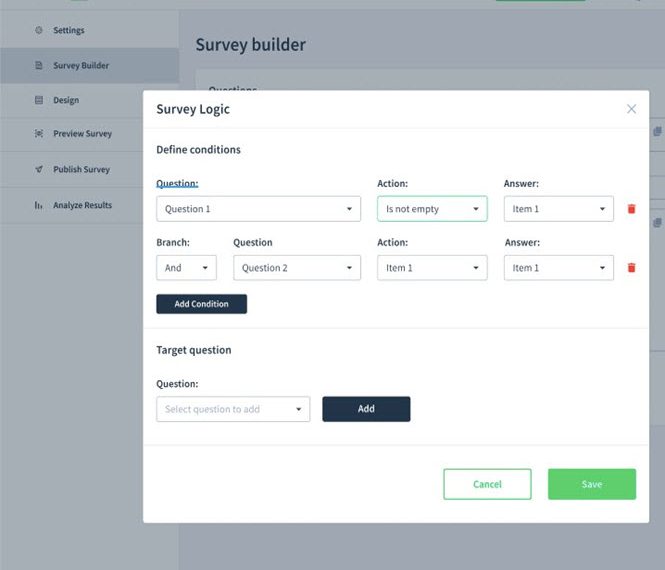
Task: Click the Preview Survey icon
Action: point(39,134)
